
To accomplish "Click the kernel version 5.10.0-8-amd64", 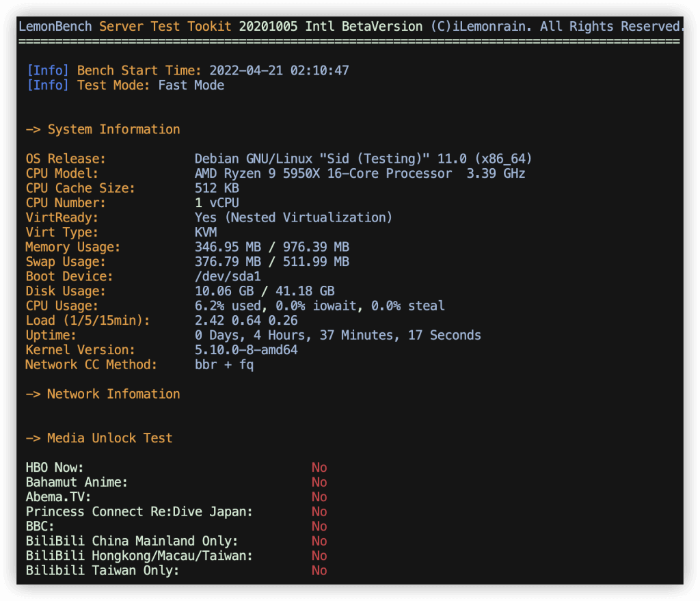I will (246, 350).
